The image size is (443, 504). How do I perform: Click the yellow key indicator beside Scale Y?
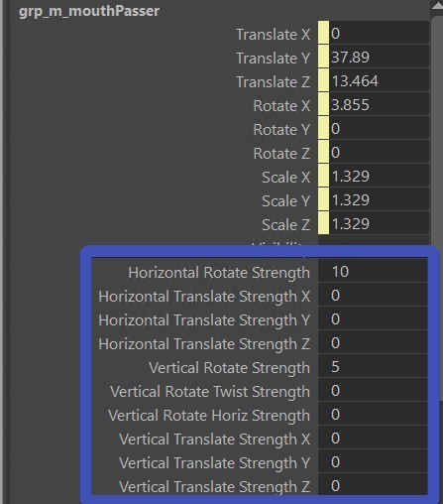323,199
